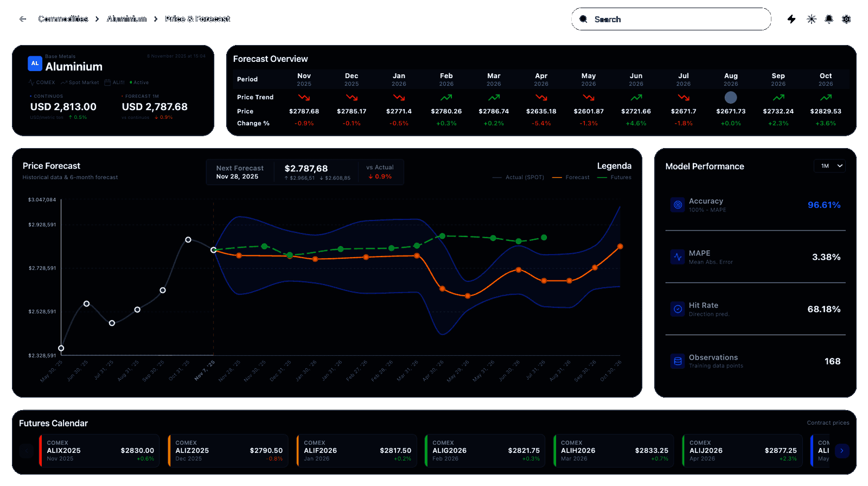The image size is (868, 486).
Task: Click the lightning bolt icon
Action: click(x=792, y=19)
